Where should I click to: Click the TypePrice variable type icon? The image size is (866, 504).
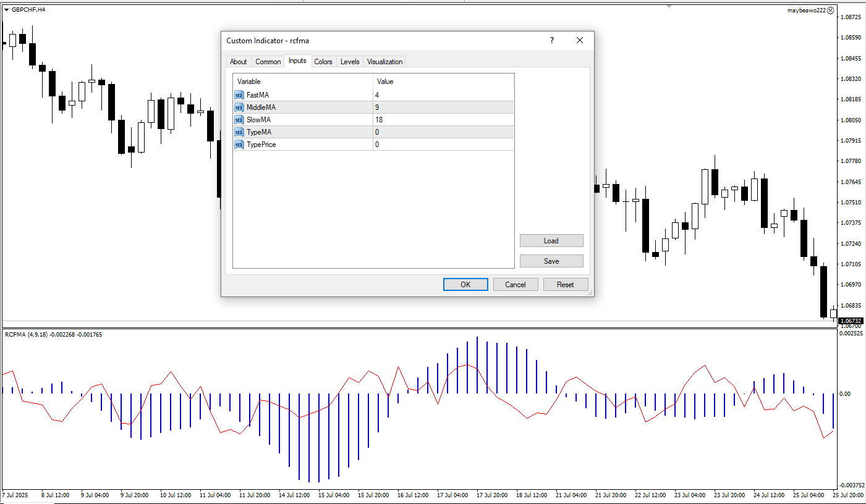pos(239,145)
